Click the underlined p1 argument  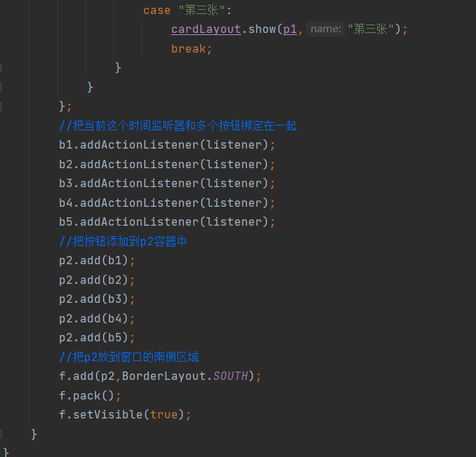point(290,29)
